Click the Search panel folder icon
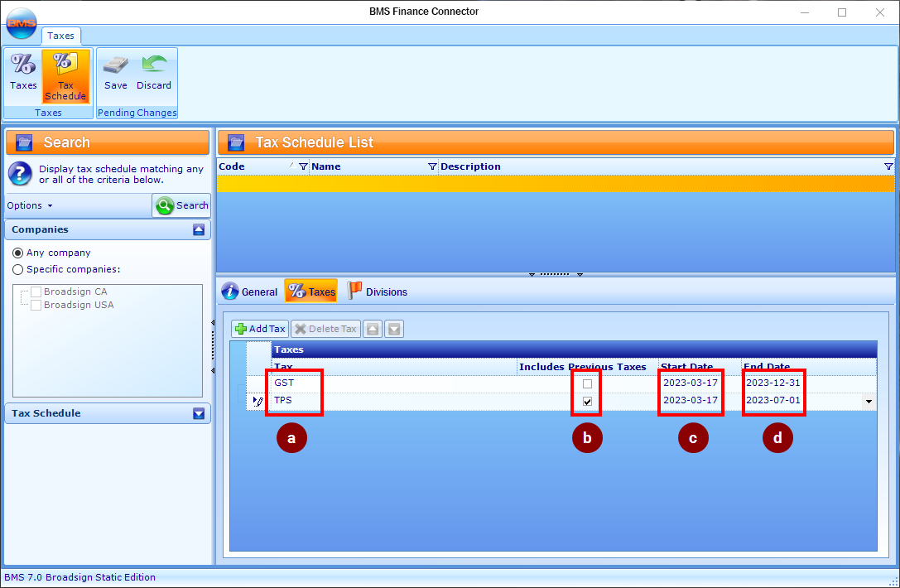Viewport: 900px width, 588px height. click(x=24, y=142)
